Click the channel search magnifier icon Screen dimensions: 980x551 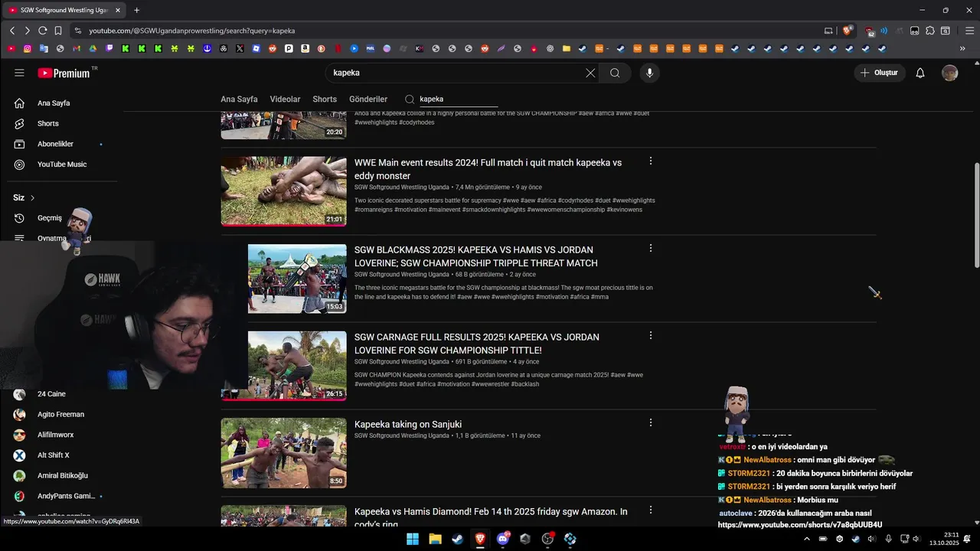[x=410, y=99]
